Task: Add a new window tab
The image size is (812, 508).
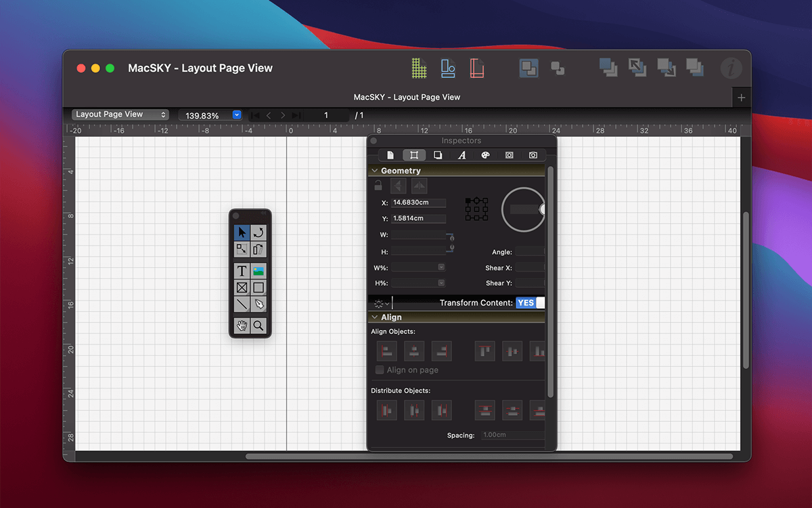Action: click(x=742, y=98)
